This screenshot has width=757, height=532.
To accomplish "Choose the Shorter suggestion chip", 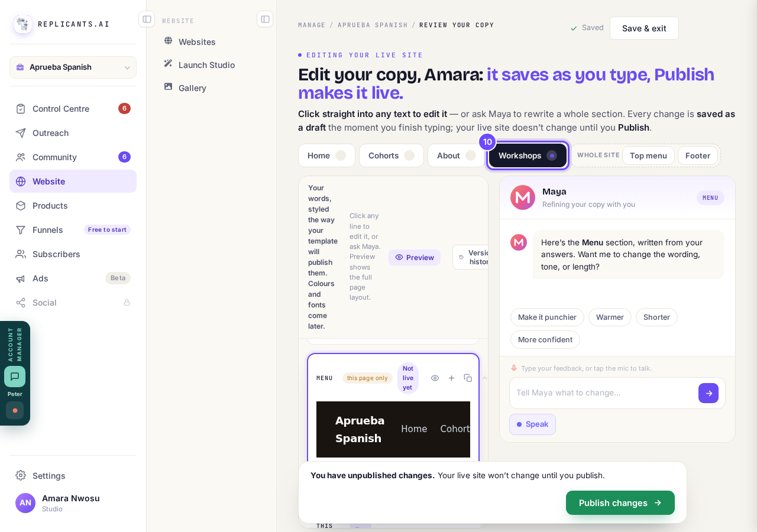I will click(x=656, y=317).
